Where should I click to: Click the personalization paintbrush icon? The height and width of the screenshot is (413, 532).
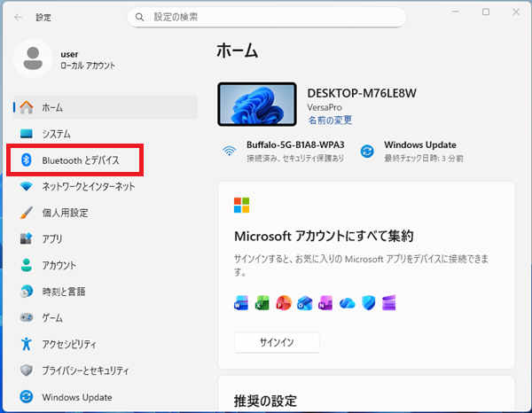pyautogui.click(x=26, y=213)
